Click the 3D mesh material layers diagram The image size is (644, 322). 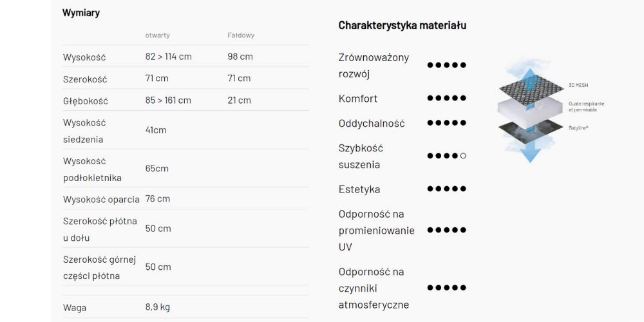pos(551,109)
